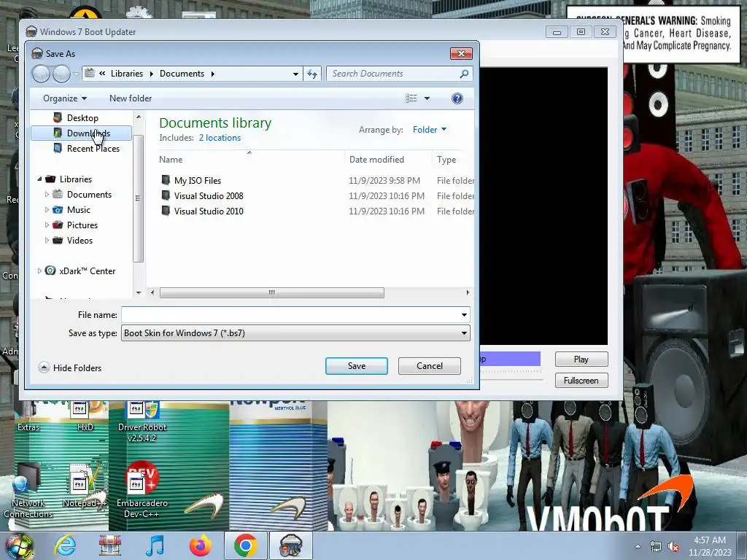Screen dimensions: 747x560
Task: Expand the Music tree node arrow
Action: pyautogui.click(x=47, y=209)
